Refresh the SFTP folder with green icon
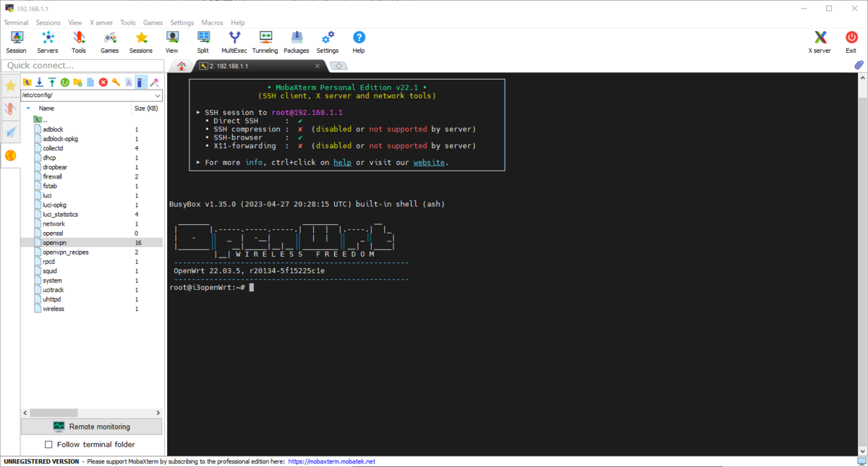 point(65,82)
